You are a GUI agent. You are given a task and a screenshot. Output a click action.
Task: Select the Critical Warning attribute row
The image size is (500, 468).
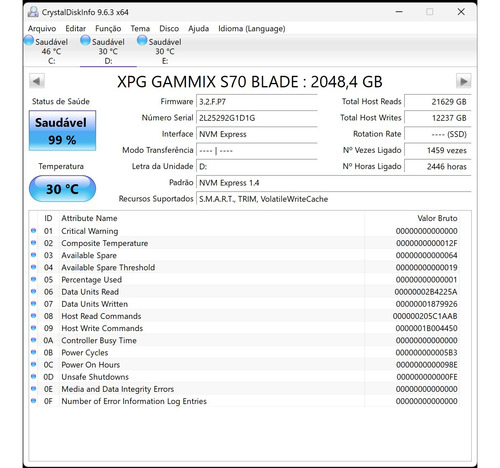244,231
